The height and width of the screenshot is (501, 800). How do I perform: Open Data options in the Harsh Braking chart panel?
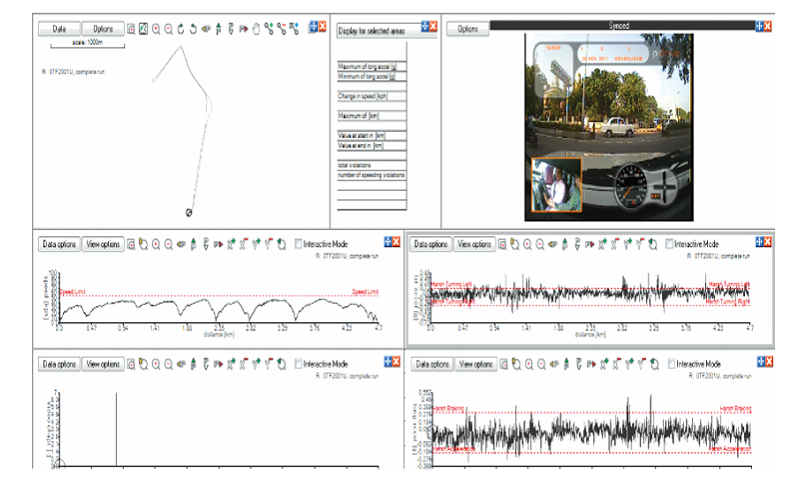point(432,364)
